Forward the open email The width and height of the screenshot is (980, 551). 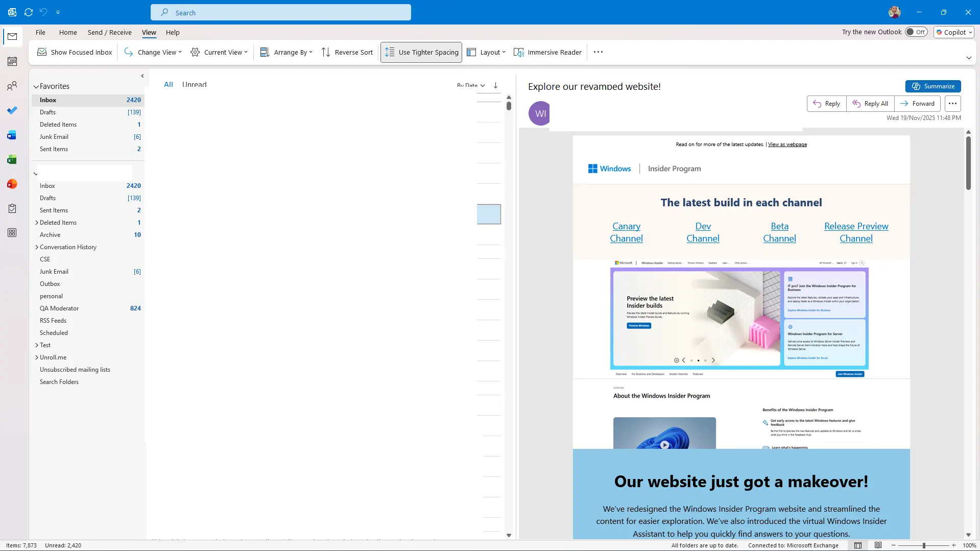click(x=918, y=104)
